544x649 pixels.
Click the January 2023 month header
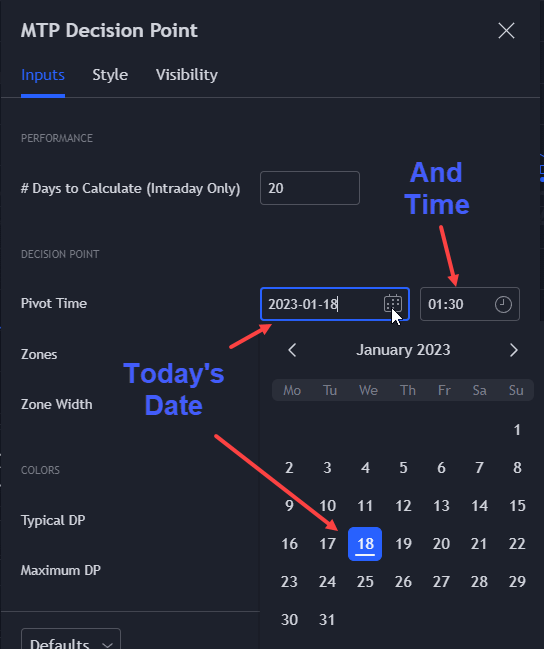403,350
